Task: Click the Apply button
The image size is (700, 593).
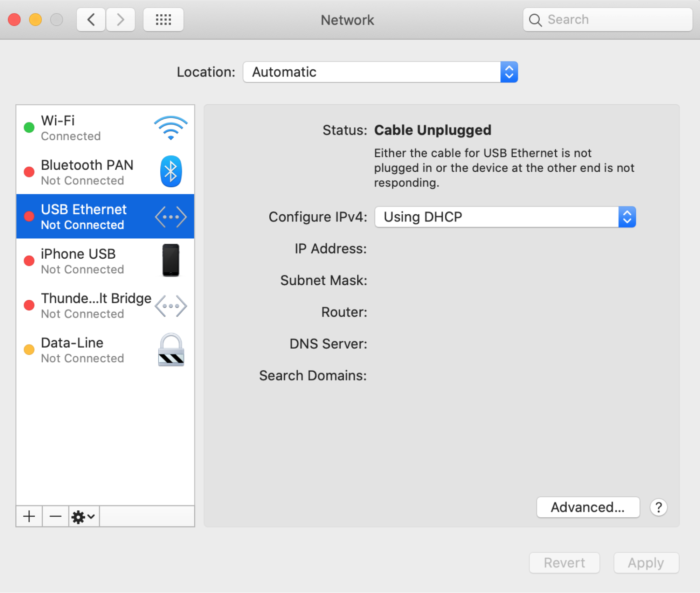Action: coord(646,563)
